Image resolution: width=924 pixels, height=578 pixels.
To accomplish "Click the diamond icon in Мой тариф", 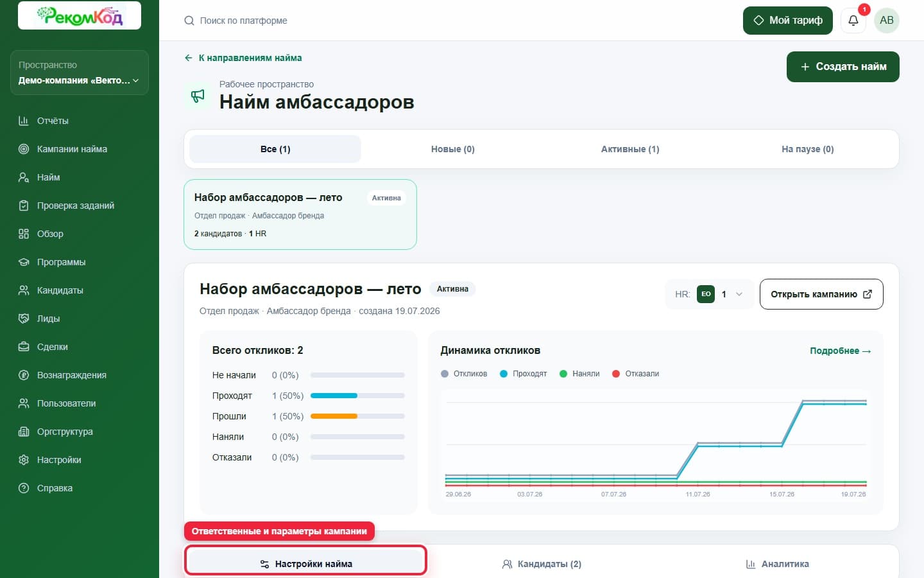I will click(x=758, y=21).
